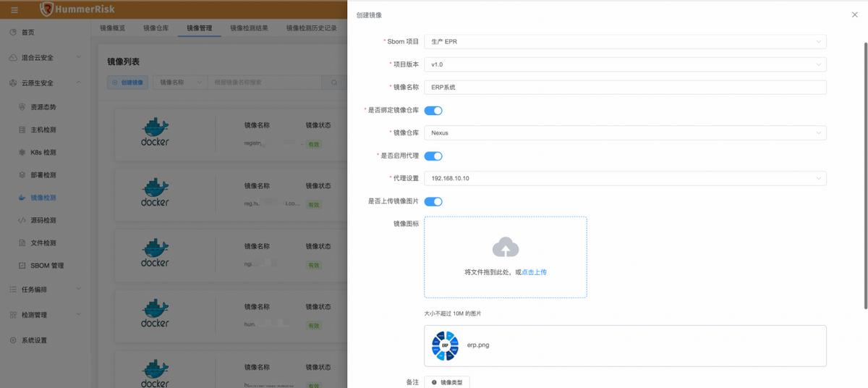
Task: Click the 源码检测 code icon
Action: 22,220
